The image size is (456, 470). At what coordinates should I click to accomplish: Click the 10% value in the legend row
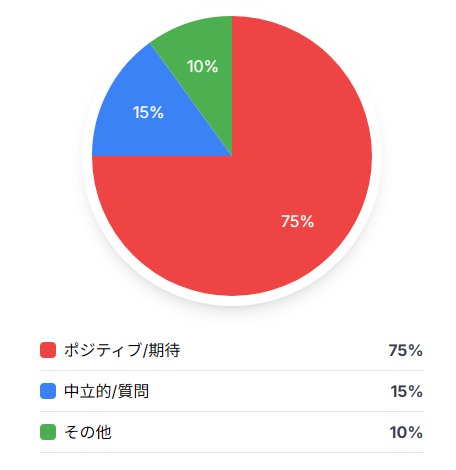(406, 432)
